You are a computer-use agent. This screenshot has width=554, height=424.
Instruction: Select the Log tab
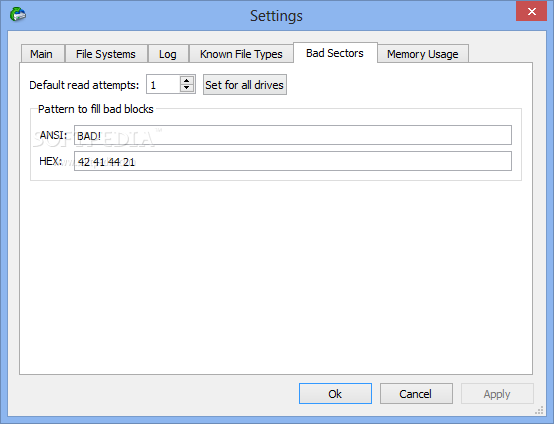pyautogui.click(x=168, y=54)
